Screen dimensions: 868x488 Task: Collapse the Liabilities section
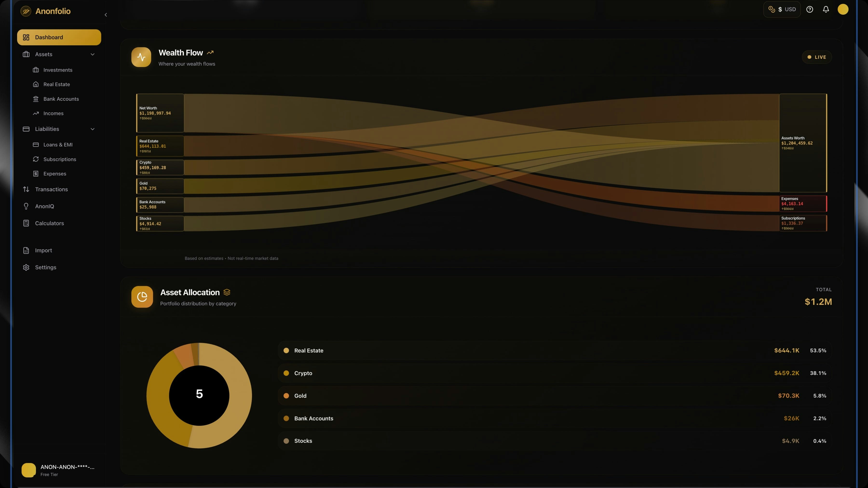[x=92, y=129]
